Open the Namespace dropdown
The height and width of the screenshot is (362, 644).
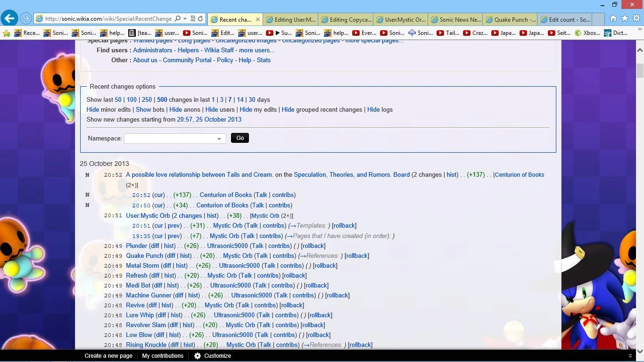tap(175, 139)
